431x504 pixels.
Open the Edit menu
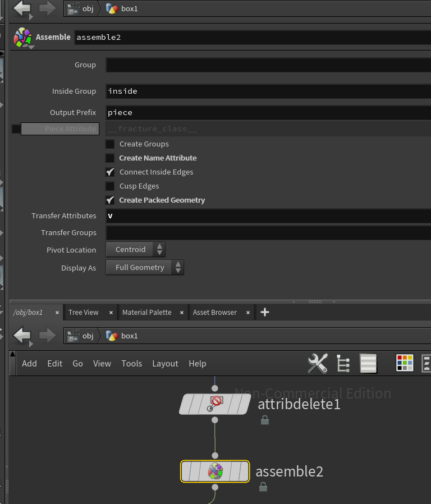pos(54,364)
